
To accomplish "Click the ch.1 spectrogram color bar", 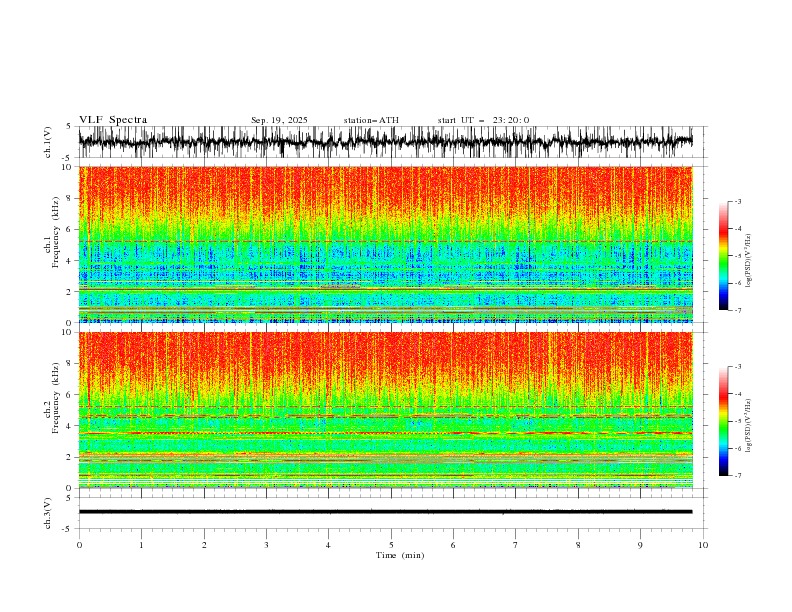I will click(x=723, y=256).
